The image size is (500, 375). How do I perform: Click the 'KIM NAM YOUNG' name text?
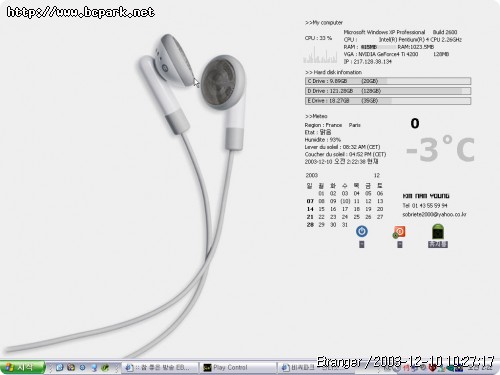click(x=426, y=196)
